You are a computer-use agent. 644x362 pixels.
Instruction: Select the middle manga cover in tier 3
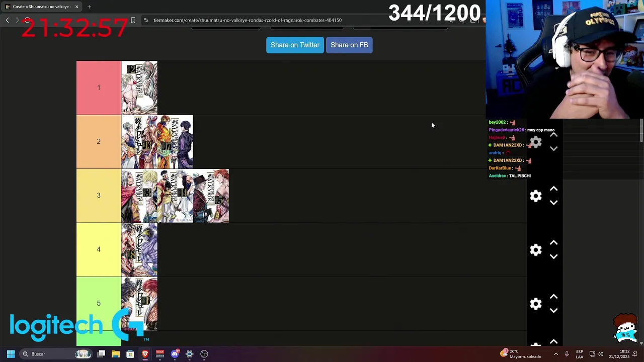pyautogui.click(x=175, y=196)
